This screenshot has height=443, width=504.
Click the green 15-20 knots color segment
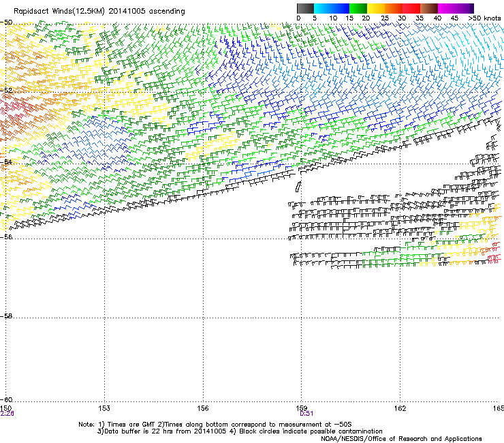point(358,8)
